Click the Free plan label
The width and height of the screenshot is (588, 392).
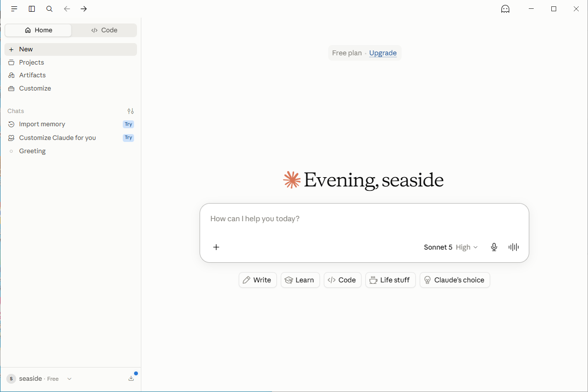click(x=347, y=53)
